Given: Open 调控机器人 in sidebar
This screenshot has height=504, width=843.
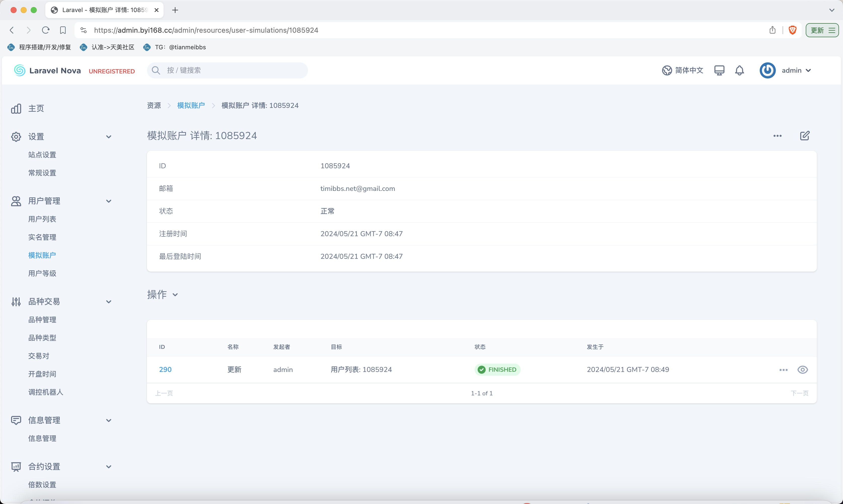Looking at the screenshot, I should pos(46,392).
